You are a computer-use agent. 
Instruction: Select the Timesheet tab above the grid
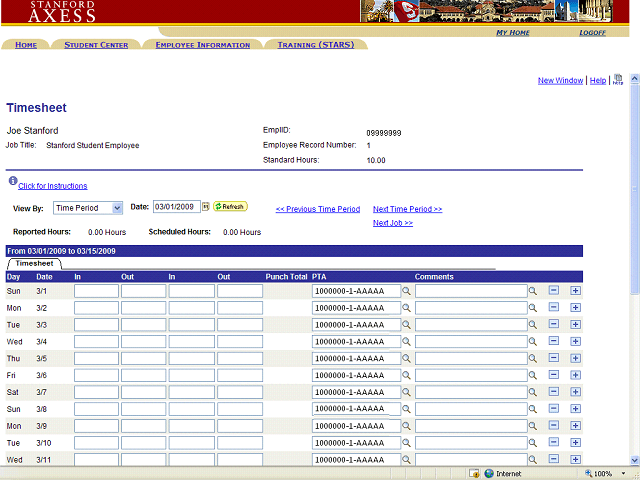[34, 263]
